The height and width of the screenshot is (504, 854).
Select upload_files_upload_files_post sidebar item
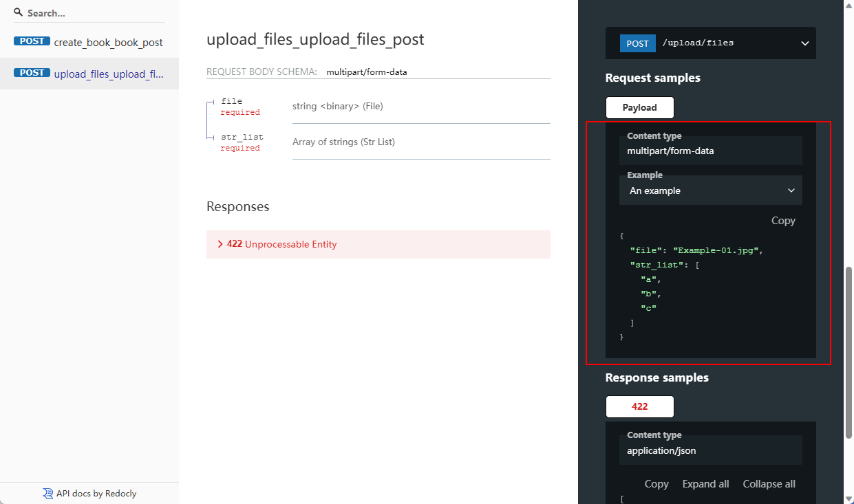(108, 74)
